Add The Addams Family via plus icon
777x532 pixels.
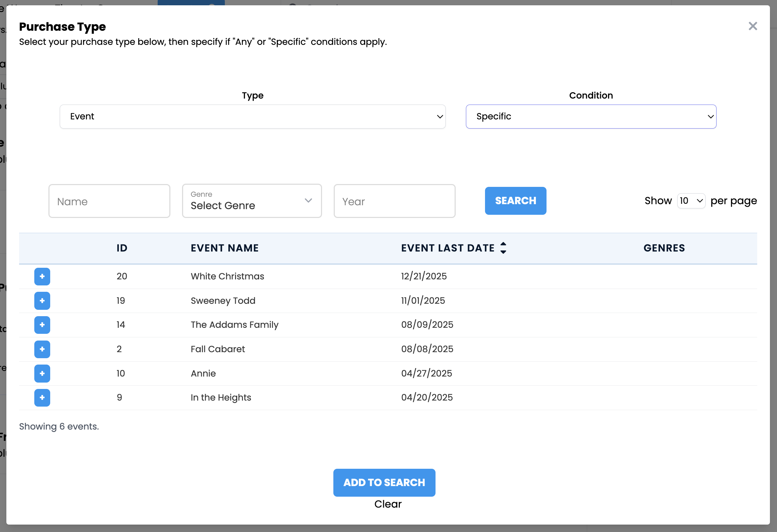click(x=42, y=325)
